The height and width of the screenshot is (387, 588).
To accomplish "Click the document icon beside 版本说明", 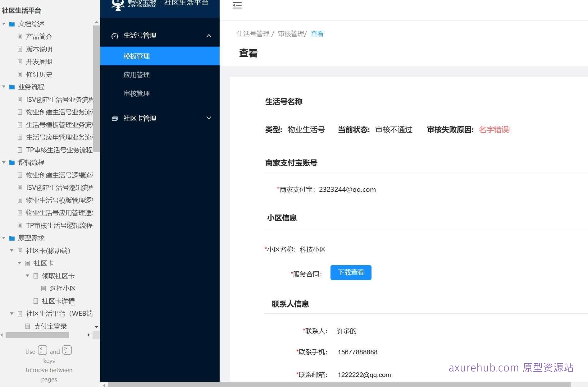I will pos(20,49).
